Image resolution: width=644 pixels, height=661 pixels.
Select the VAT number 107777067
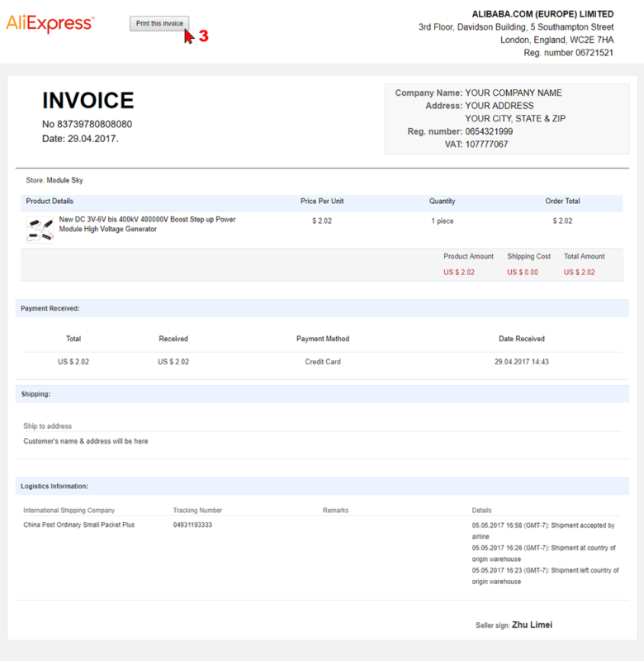tap(486, 144)
